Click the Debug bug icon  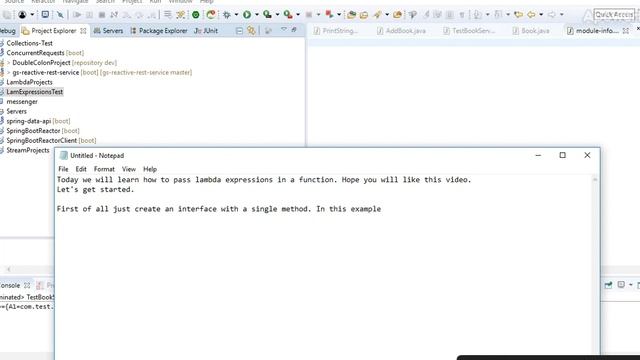click(x=227, y=15)
